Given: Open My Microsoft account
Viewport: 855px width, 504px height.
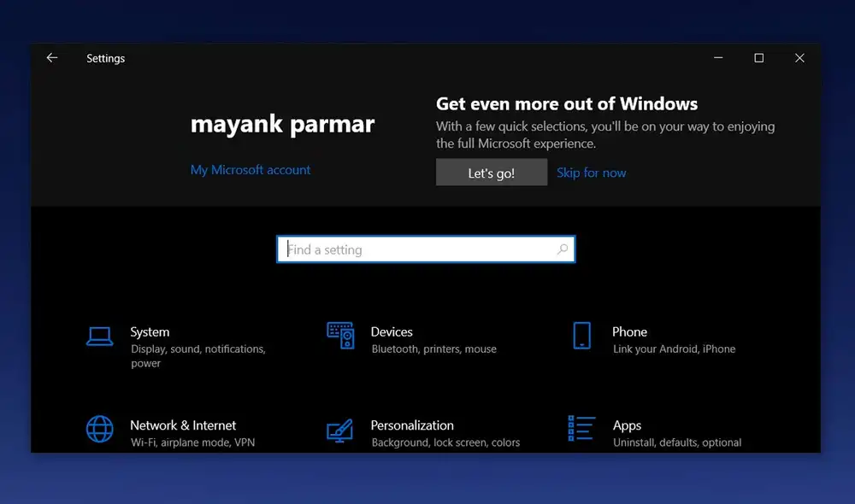Looking at the screenshot, I should 250,170.
